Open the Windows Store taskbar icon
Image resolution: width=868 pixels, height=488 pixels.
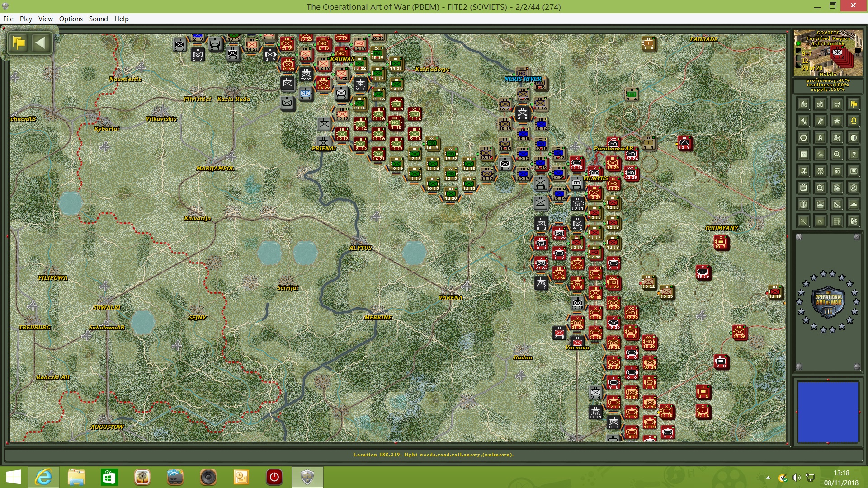click(109, 477)
